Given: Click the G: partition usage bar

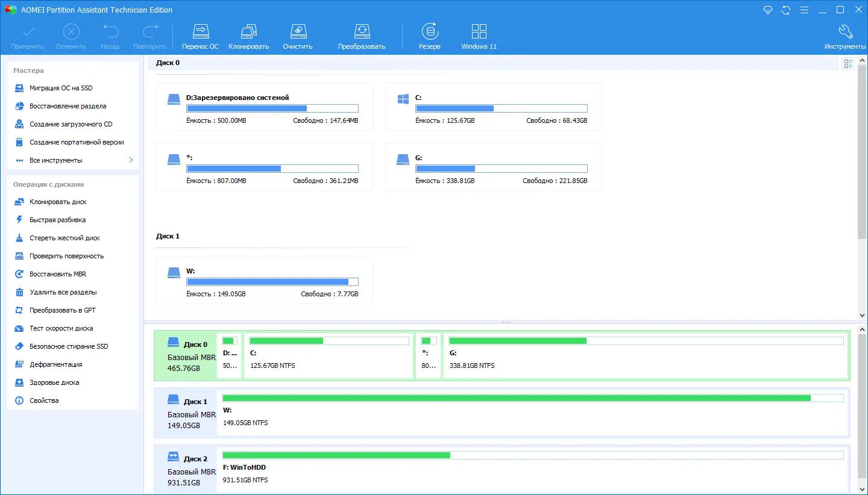Looking at the screenshot, I should tap(644, 340).
